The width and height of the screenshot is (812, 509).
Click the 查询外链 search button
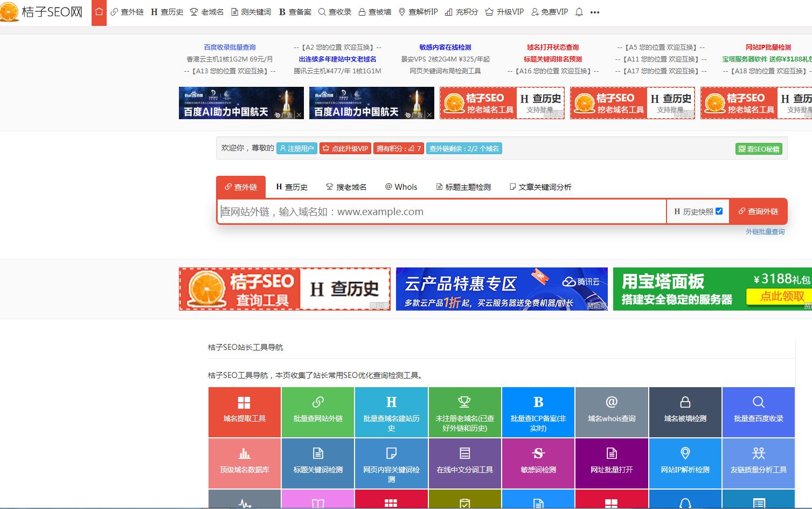tap(758, 211)
